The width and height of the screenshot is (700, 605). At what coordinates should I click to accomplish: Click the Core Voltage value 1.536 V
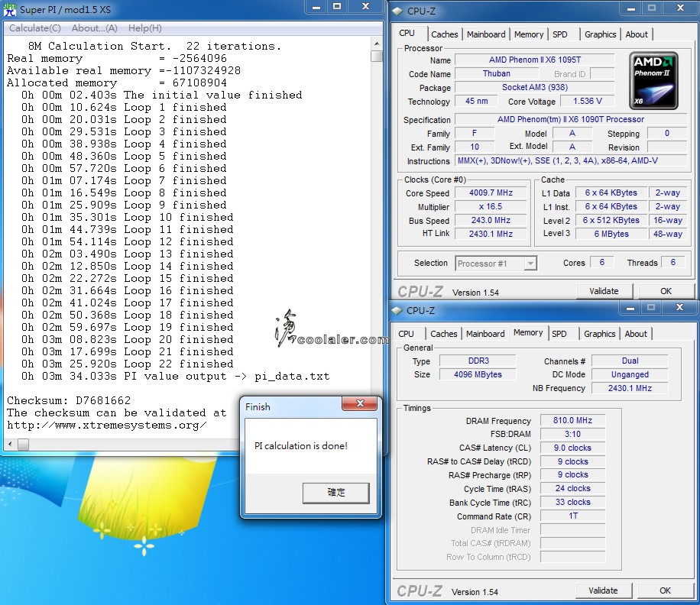click(587, 102)
